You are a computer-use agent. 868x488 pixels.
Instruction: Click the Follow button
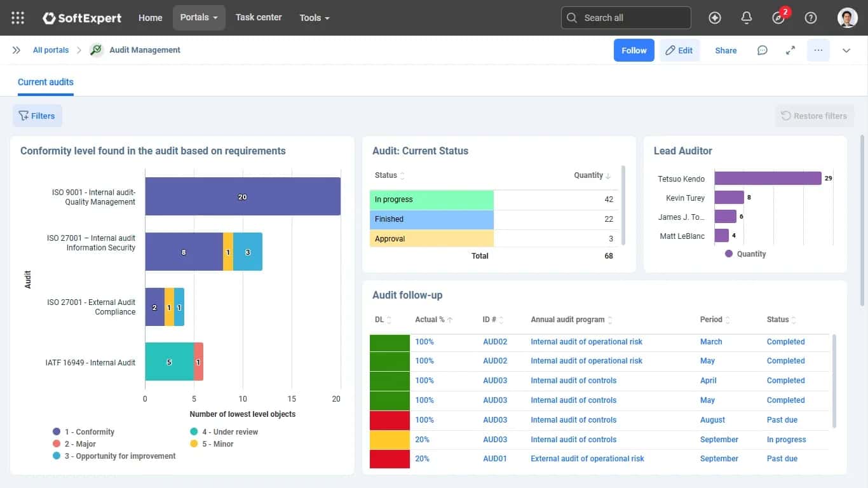pyautogui.click(x=634, y=50)
